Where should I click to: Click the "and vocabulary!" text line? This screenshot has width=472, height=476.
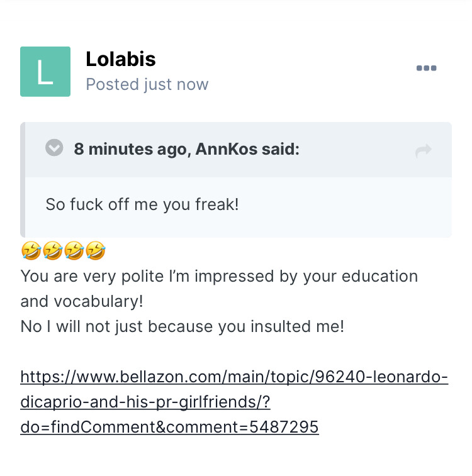coord(82,301)
